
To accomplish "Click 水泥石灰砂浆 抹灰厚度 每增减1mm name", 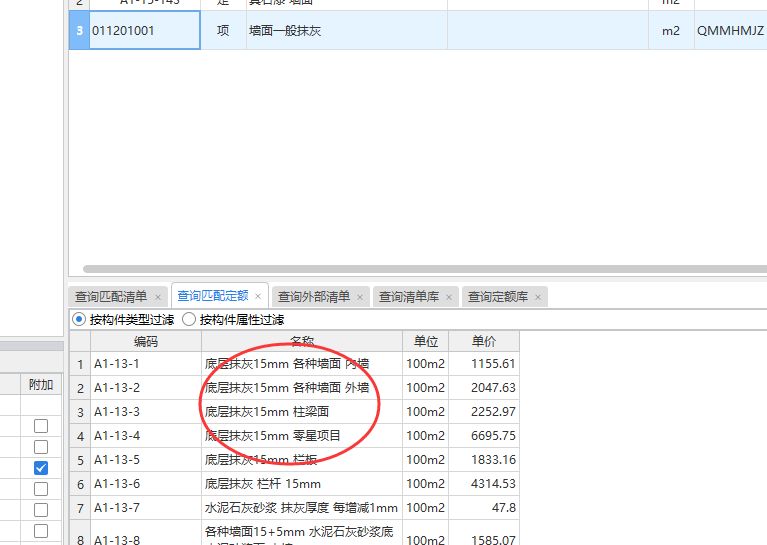I will coord(301,508).
